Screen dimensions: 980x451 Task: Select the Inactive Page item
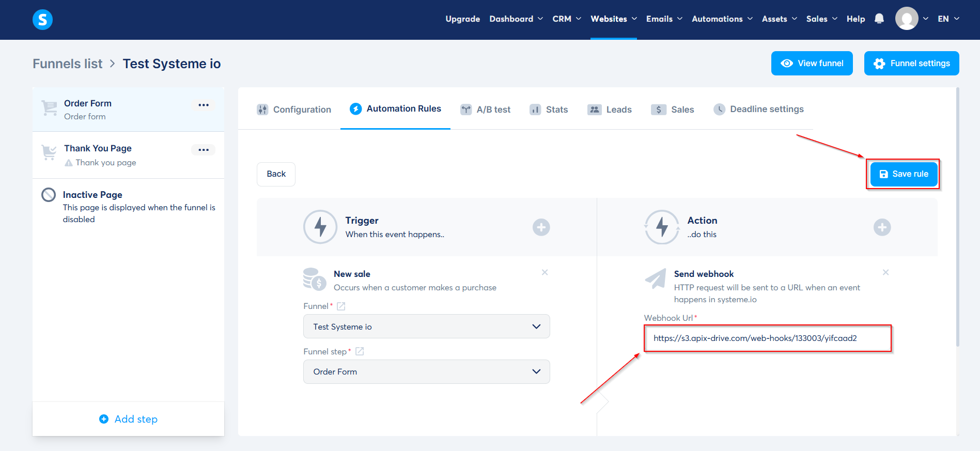coord(128,207)
